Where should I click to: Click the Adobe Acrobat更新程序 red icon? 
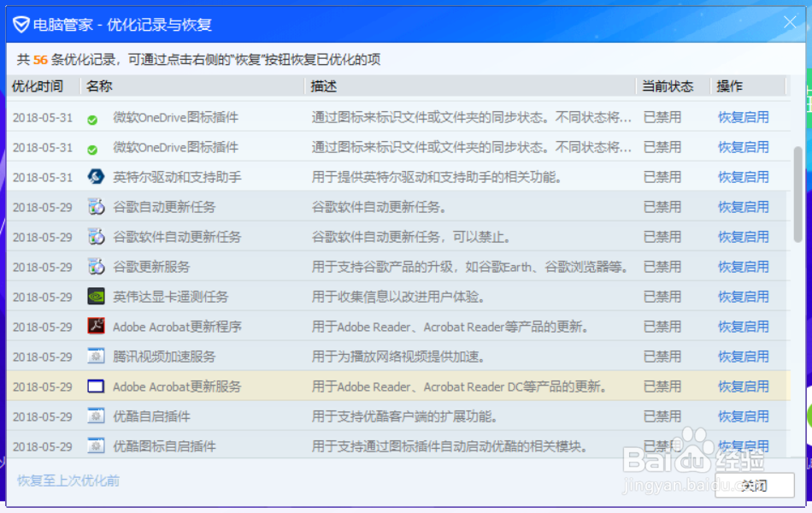[96, 327]
